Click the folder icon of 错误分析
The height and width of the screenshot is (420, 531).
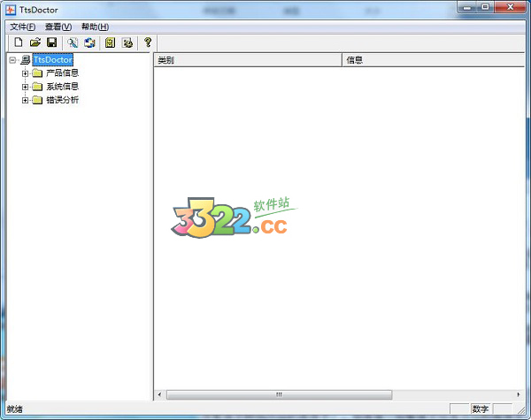[37, 100]
